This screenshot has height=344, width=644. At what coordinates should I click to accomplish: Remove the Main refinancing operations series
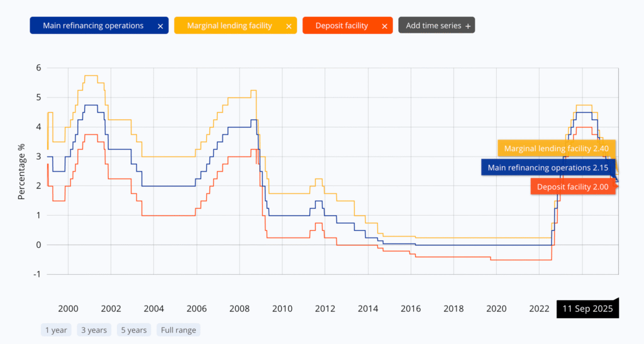(160, 26)
